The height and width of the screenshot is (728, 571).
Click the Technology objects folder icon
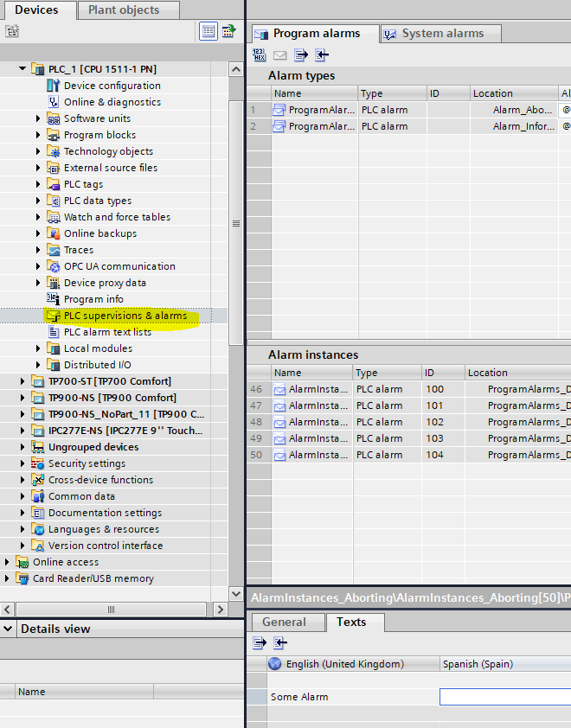54,152
